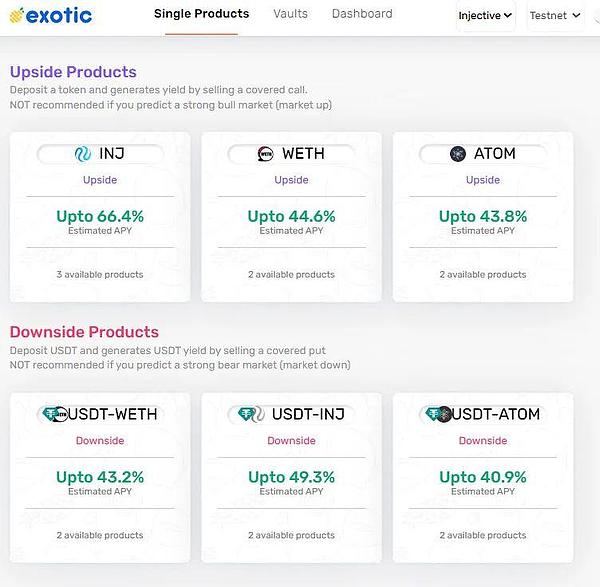
Task: Click the Exotic logo icon
Action: pos(16,15)
